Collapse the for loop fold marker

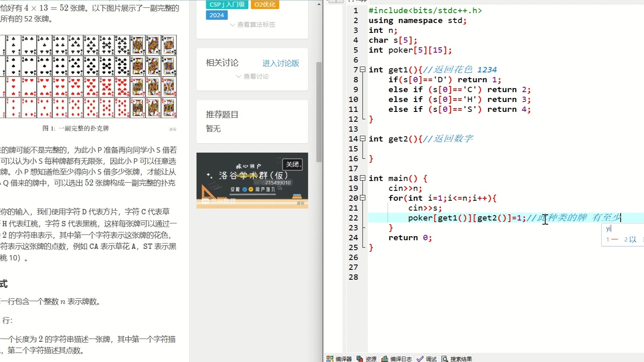point(363,198)
